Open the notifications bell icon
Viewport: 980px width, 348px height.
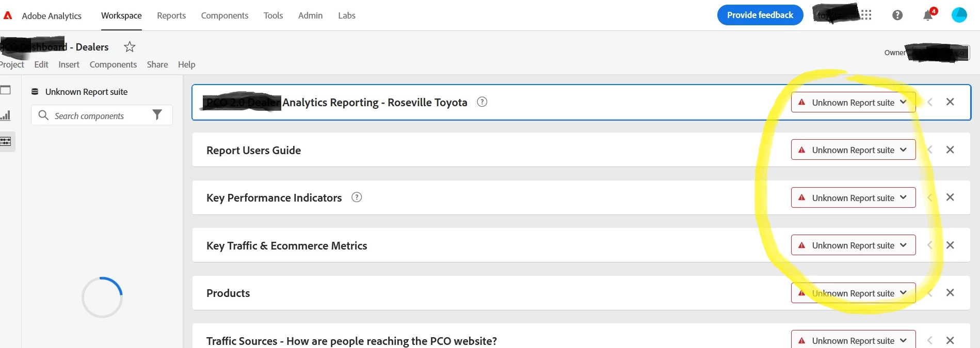tap(928, 15)
